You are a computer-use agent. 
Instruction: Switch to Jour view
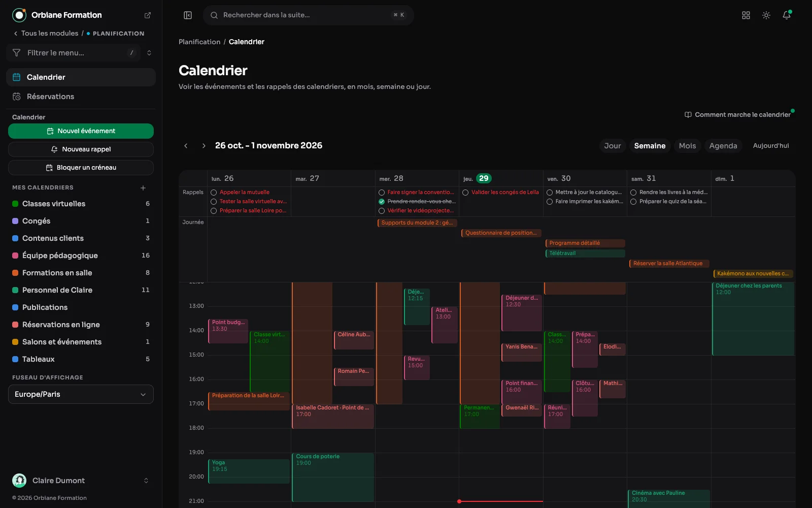613,146
